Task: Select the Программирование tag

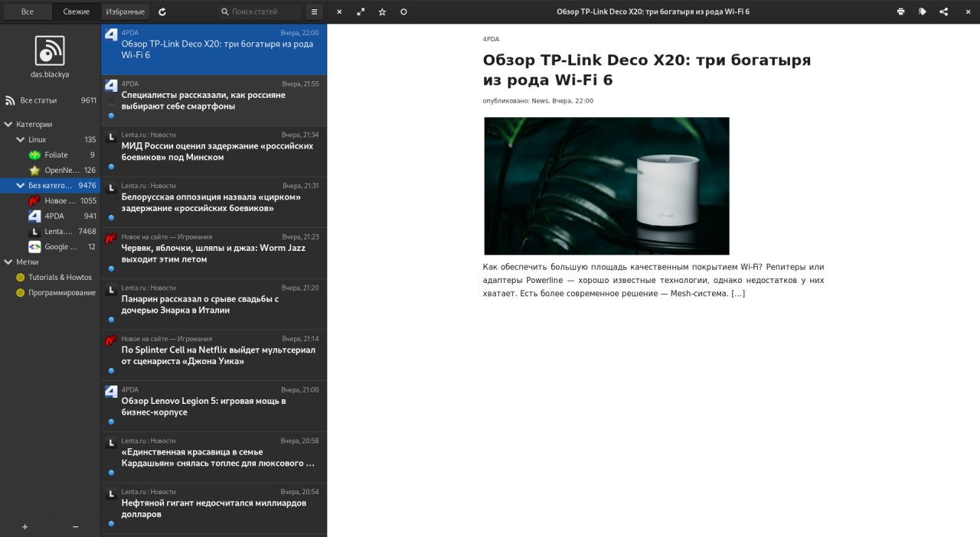Action: coord(50,292)
